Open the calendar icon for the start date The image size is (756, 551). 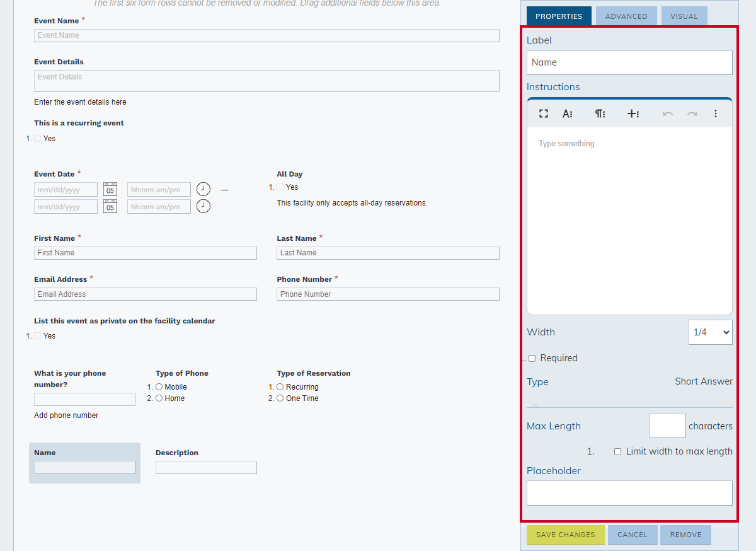[x=110, y=189]
